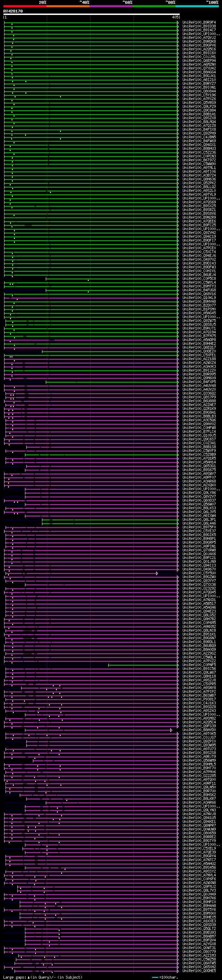Open label UniRef100_Q8L7V3
Viewport: 222px width, 980px height.
click(x=199, y=891)
